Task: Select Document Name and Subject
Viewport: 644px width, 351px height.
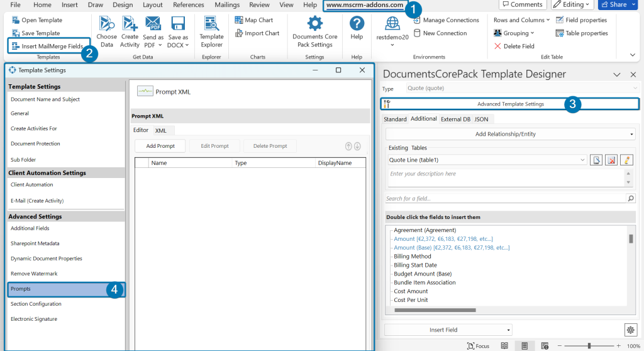Action: [x=45, y=99]
